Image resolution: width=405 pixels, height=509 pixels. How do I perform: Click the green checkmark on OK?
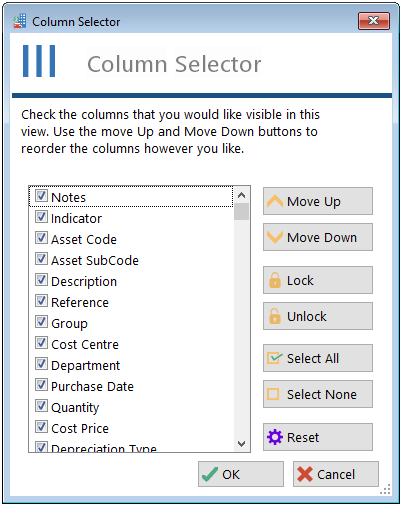point(210,474)
